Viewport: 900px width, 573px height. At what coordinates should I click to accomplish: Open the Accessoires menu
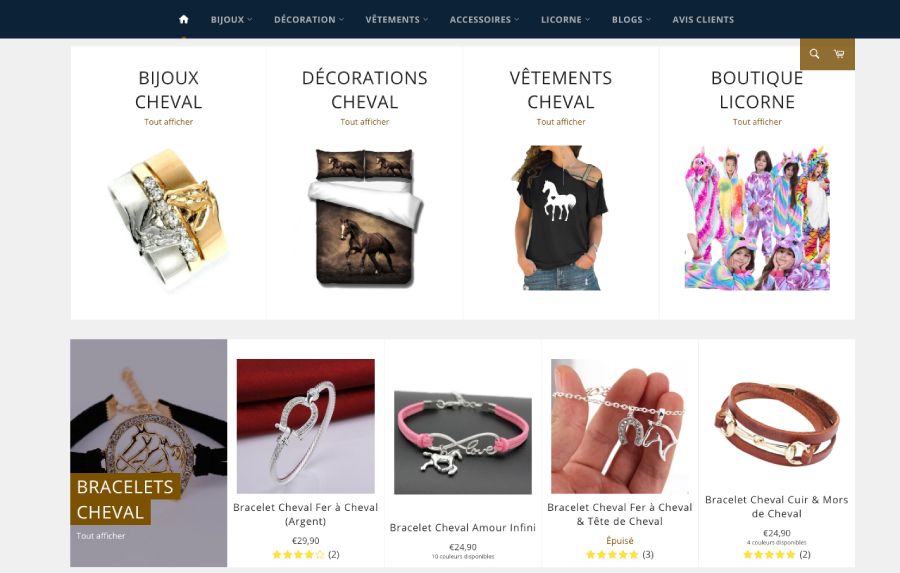[484, 20]
